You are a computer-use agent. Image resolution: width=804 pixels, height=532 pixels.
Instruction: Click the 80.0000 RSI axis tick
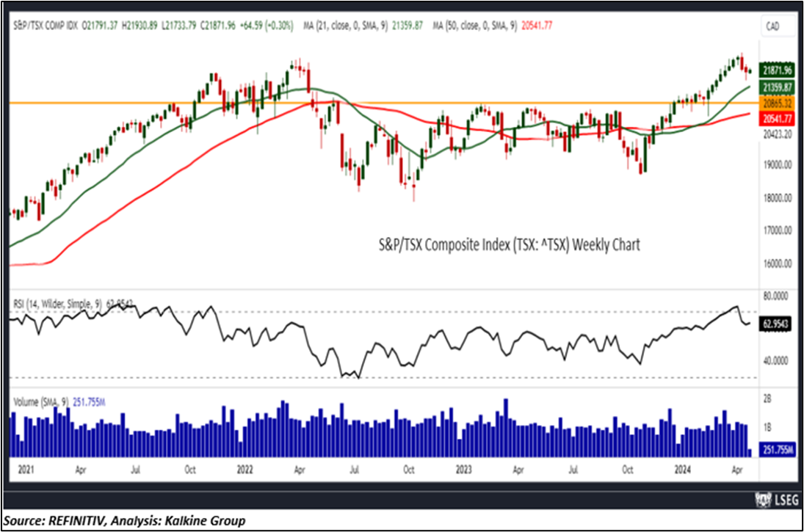click(x=776, y=296)
